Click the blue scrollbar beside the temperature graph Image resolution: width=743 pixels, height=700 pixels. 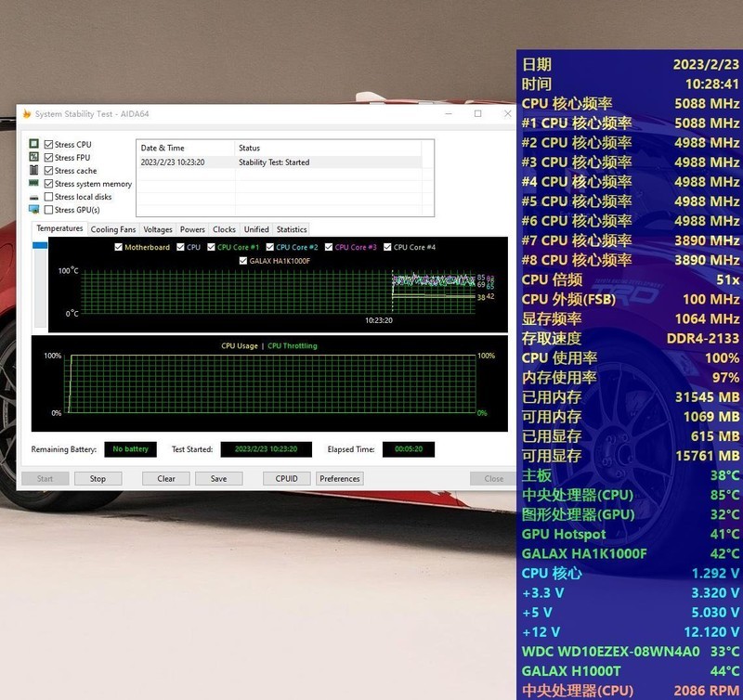38,245
